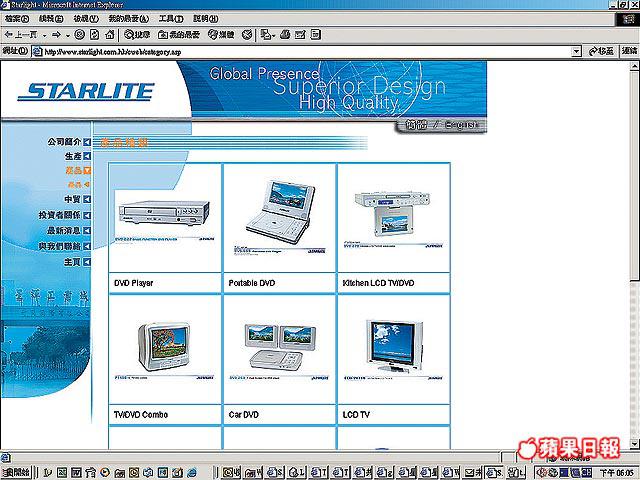Click the 'TV/DVD Combo' label
640x480 pixels.
[x=141, y=415]
